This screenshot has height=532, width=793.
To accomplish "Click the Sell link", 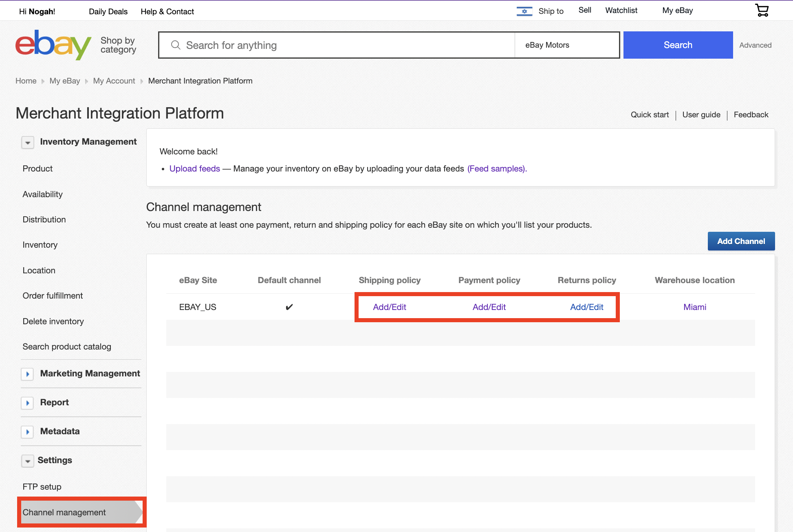I will [584, 10].
